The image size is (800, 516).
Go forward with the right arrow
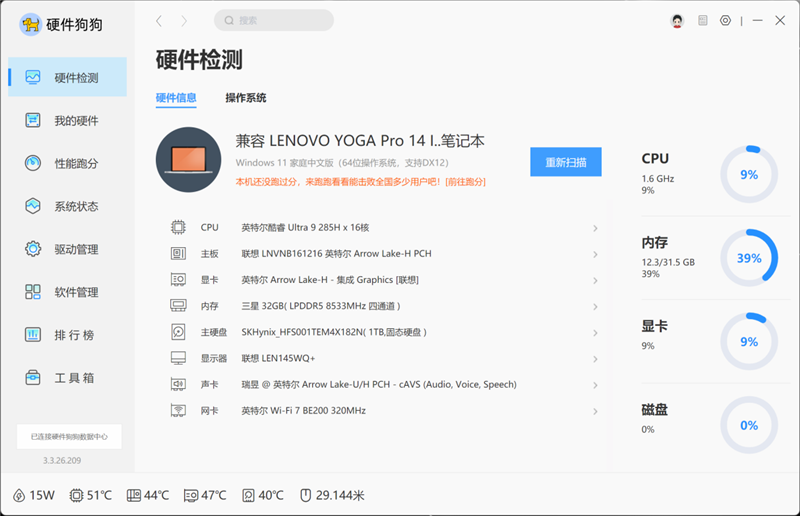click(x=184, y=21)
